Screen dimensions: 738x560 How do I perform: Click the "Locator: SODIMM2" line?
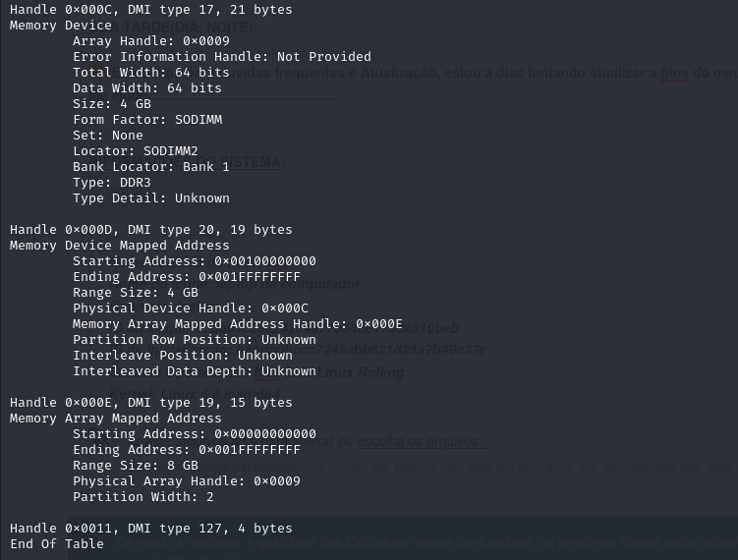coord(135,151)
